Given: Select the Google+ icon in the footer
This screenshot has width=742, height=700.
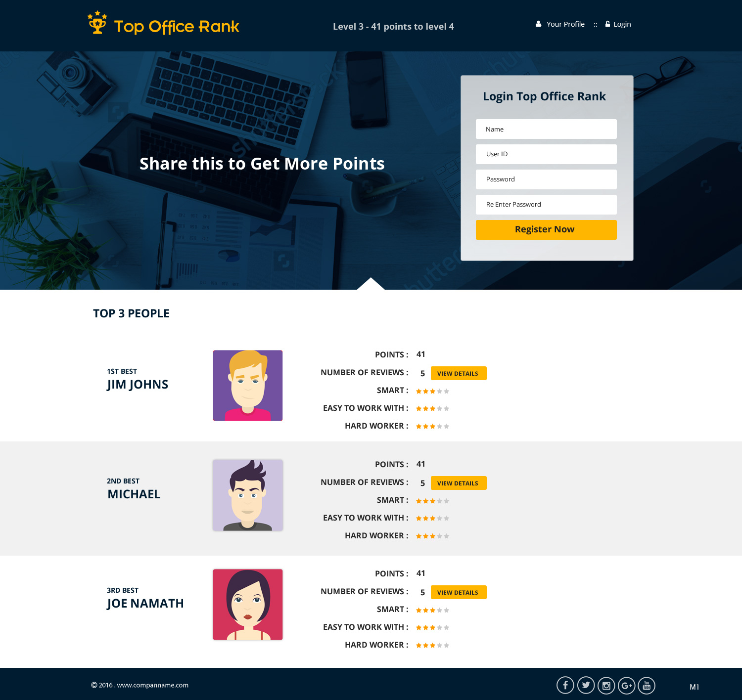Looking at the screenshot, I should point(627,685).
